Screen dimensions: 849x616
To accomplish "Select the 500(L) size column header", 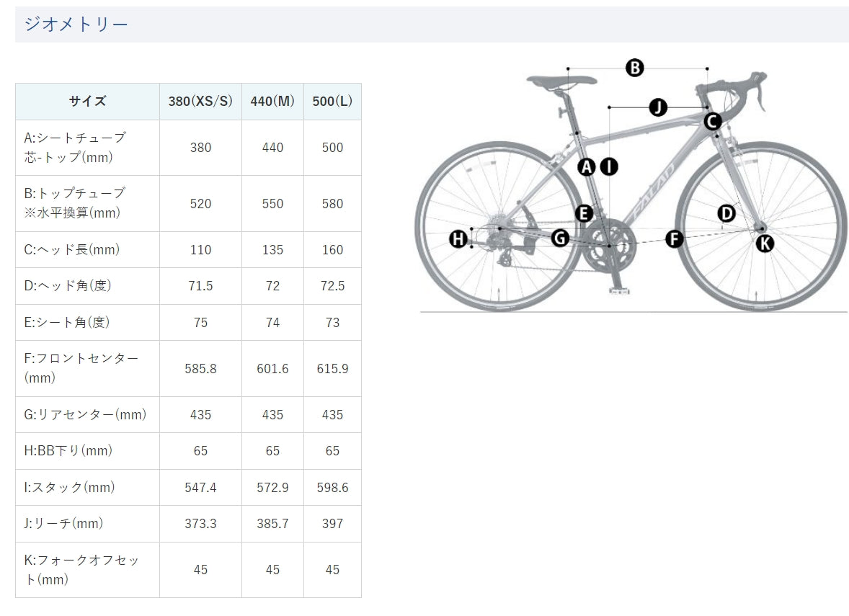I will click(332, 101).
